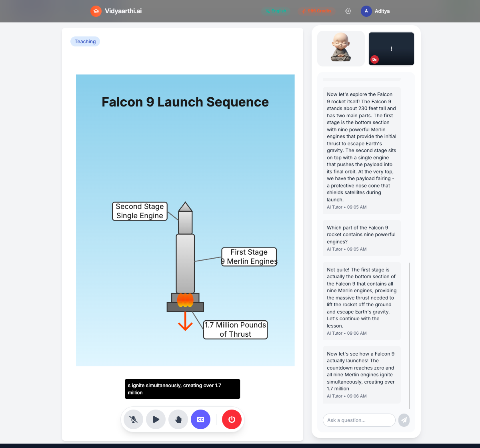Toggle the muted microphone button

[134, 420]
